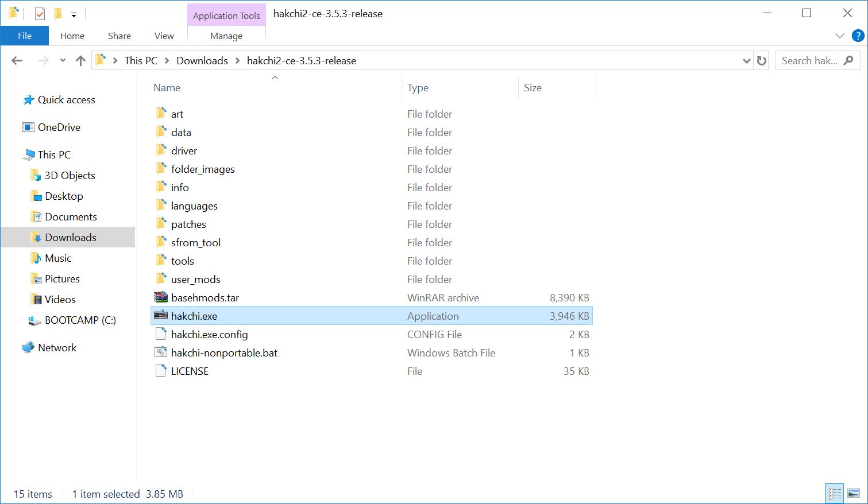Refresh the current folder view
This screenshot has width=868, height=504.
click(x=762, y=61)
